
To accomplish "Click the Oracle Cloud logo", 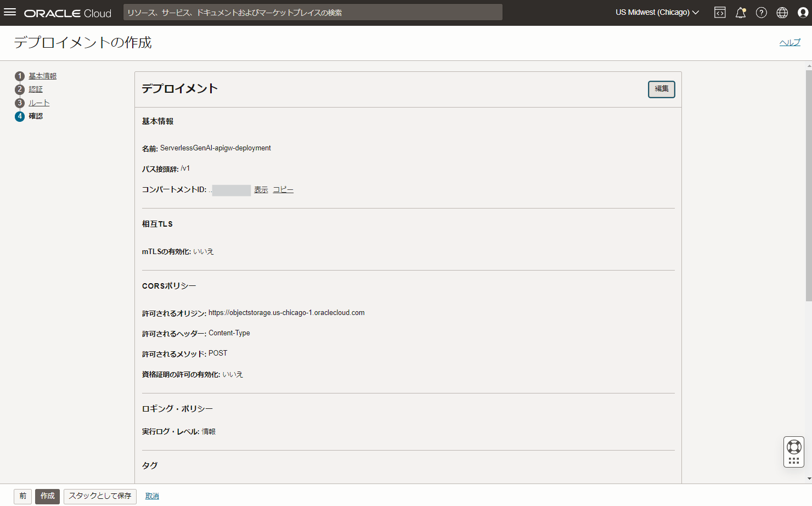I will [67, 13].
